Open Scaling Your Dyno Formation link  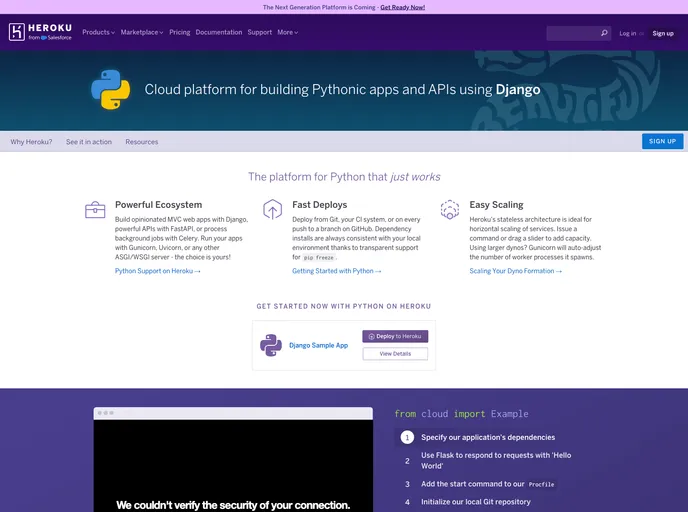click(x=516, y=271)
